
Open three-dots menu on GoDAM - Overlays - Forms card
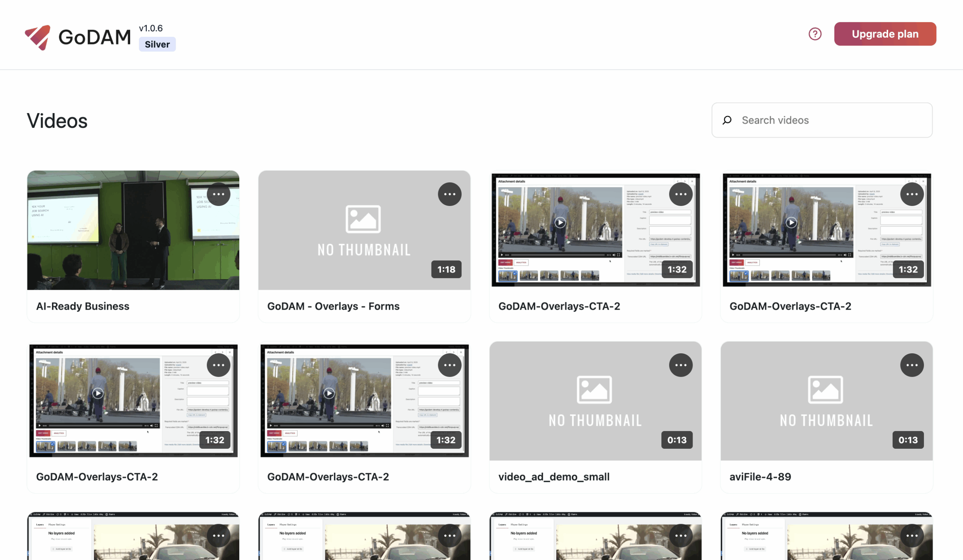click(x=450, y=194)
